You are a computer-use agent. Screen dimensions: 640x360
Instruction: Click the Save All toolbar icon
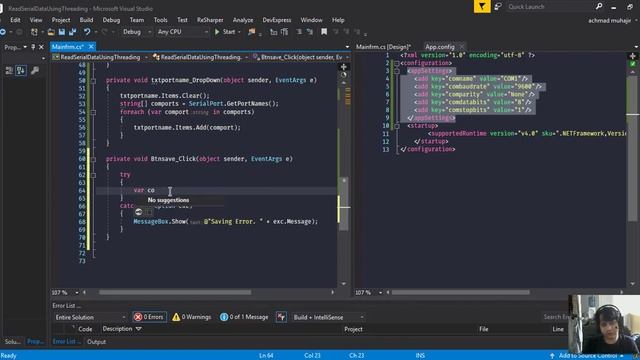coord(72,32)
